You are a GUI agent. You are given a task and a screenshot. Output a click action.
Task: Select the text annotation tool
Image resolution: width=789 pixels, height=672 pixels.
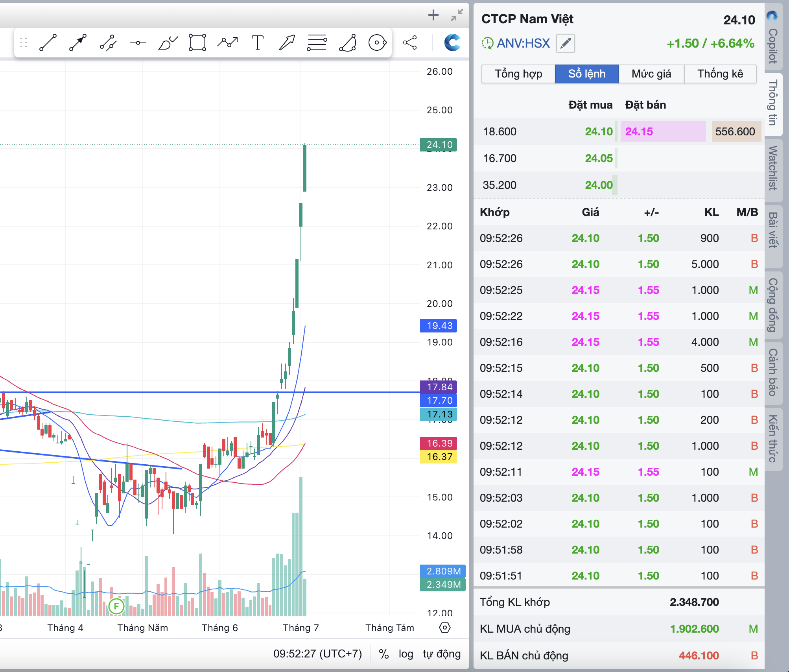click(257, 42)
